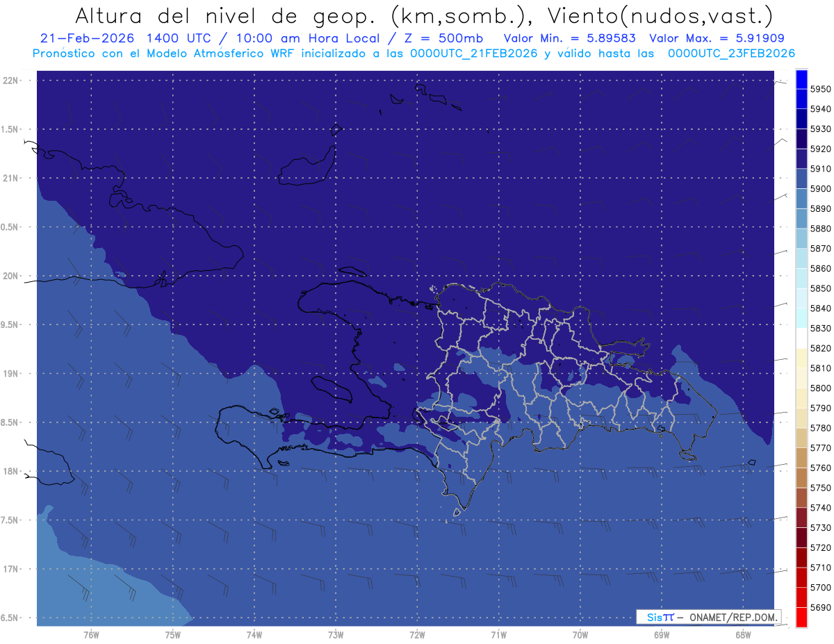Click the 5760 colorbar value
Viewport: 834px width, 644px height.
(820, 468)
